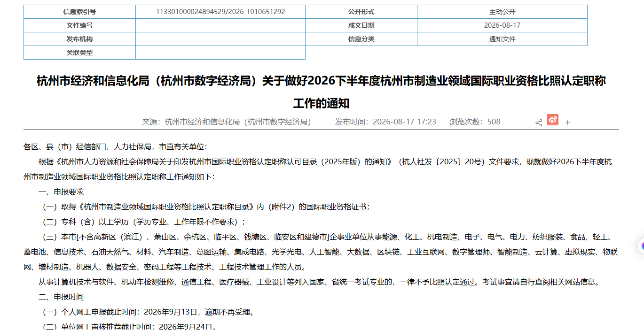644x330 pixels.
Task: Click the 信息索引号 header cell
Action: click(79, 12)
